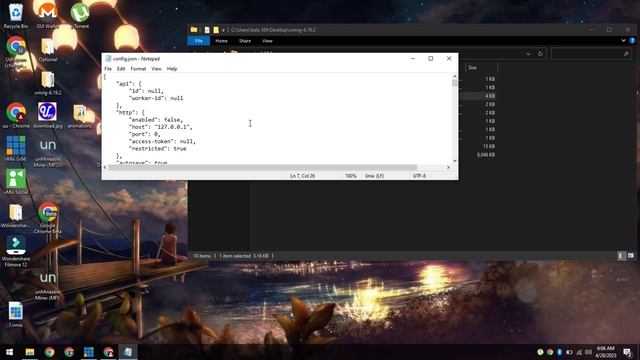The width and height of the screenshot is (640, 360).
Task: Click Notepad's vertical scrollbar down arrow
Action: 454,161
